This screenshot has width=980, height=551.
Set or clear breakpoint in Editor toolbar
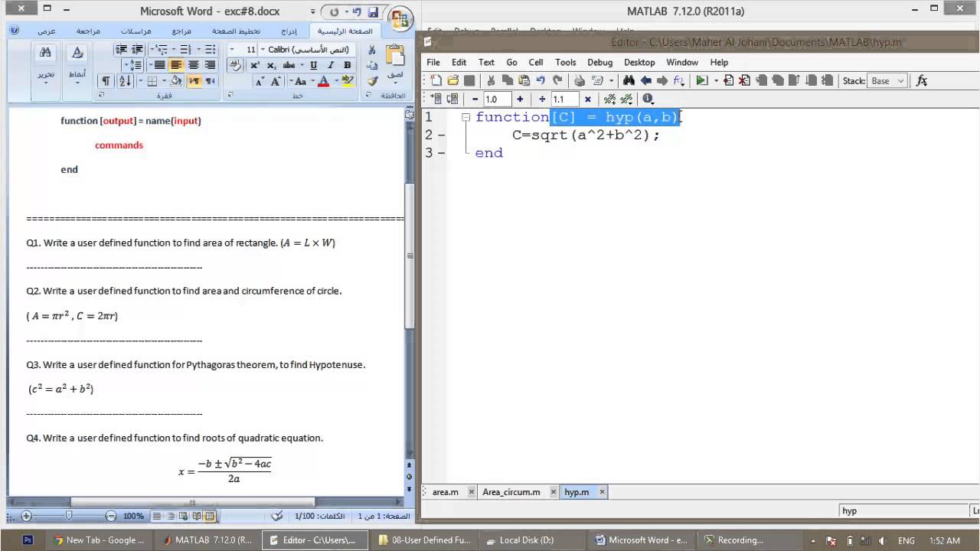(x=728, y=80)
